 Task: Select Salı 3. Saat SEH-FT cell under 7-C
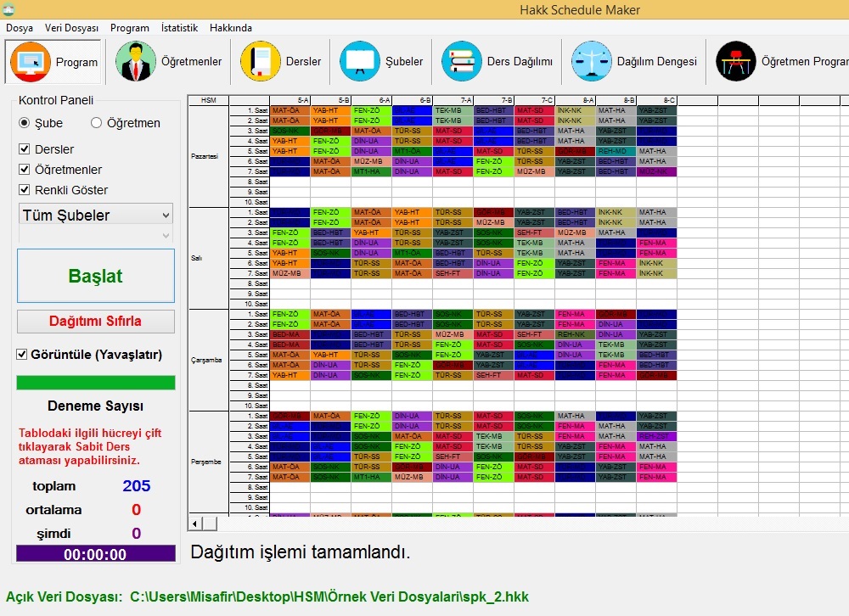pyautogui.click(x=534, y=232)
